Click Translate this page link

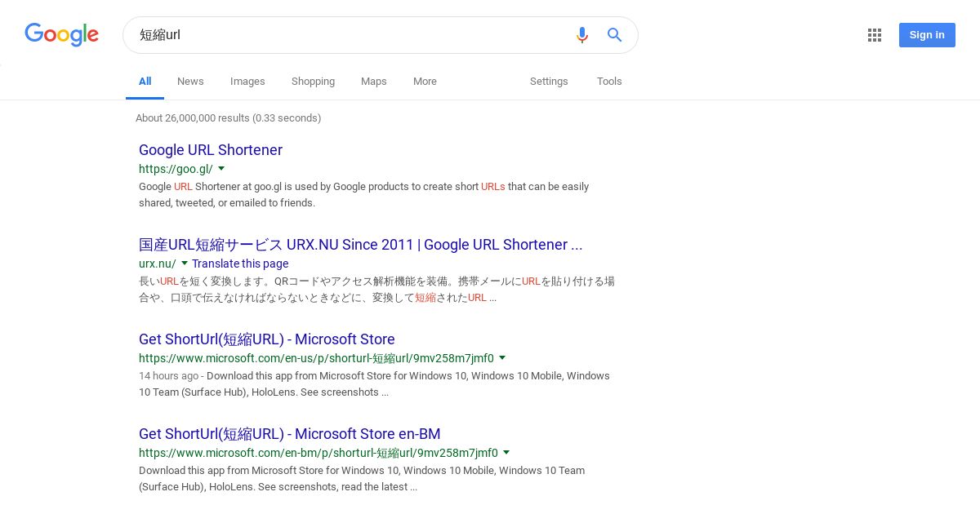240,264
